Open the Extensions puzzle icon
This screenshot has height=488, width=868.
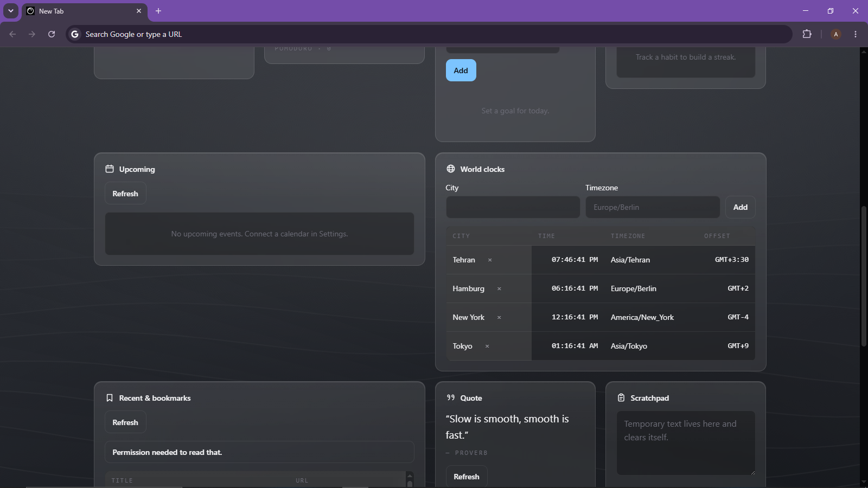pos(807,34)
